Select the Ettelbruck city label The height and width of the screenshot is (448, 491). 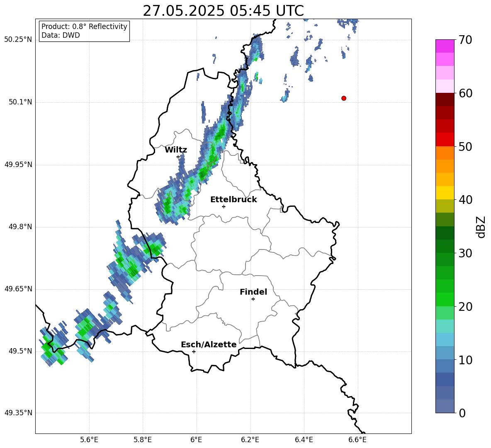click(x=233, y=200)
